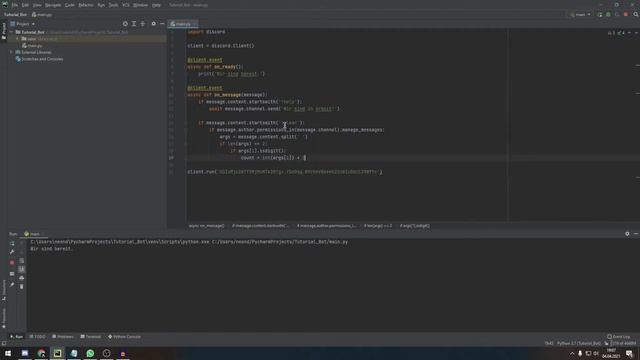Open the TODO tool window
Screen dimensions: 640x360
[x=38, y=337]
